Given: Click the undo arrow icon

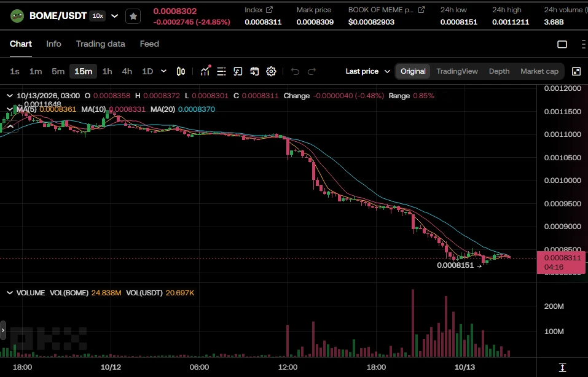Looking at the screenshot, I should click(295, 71).
